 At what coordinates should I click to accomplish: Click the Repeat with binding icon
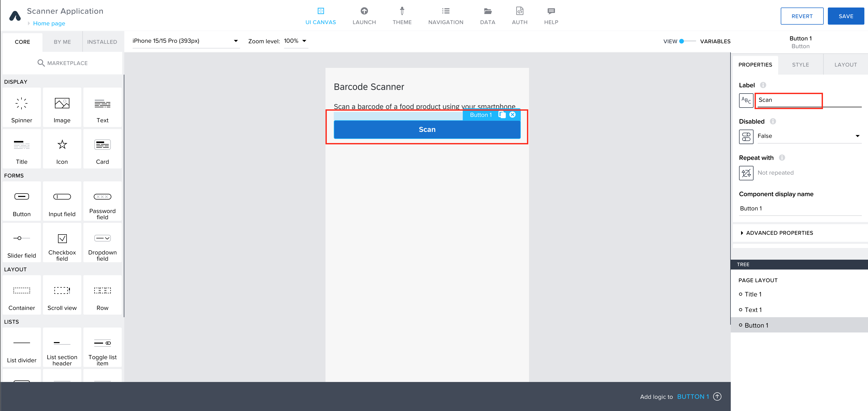pos(746,173)
